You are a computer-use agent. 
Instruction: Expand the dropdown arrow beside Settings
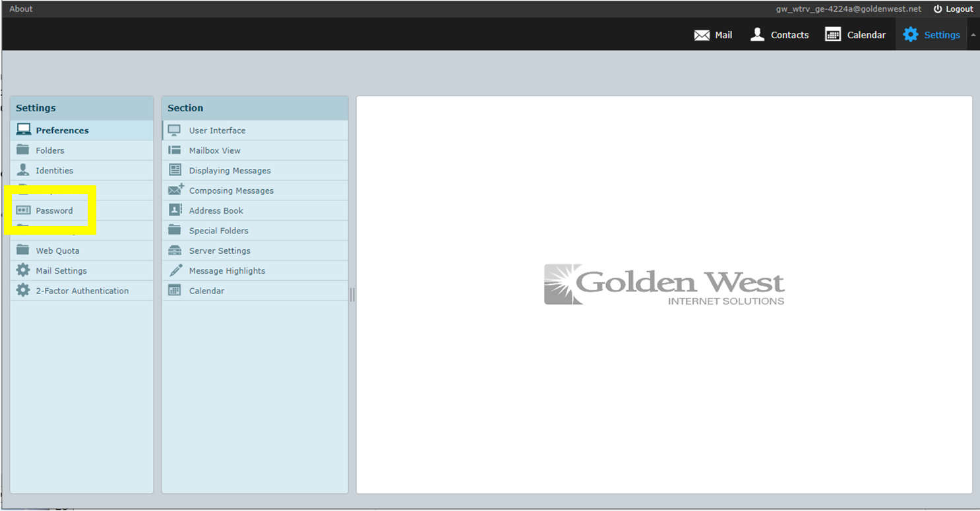[x=975, y=34]
